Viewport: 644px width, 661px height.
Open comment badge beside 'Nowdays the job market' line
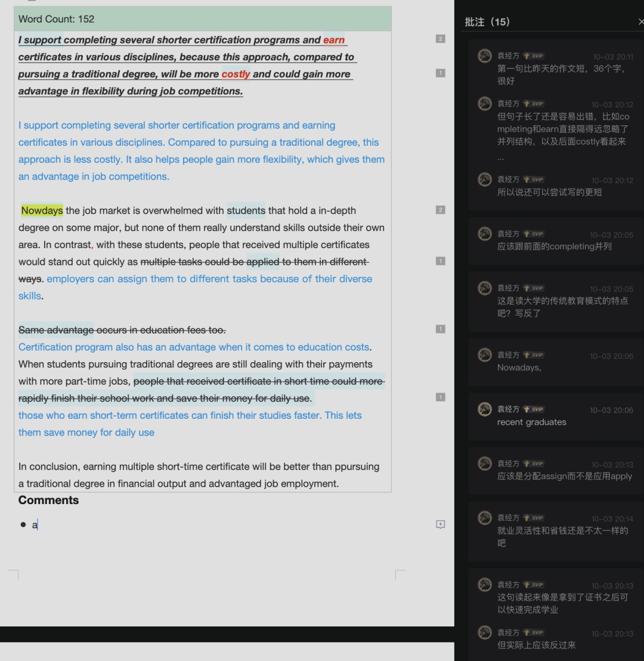(x=441, y=209)
